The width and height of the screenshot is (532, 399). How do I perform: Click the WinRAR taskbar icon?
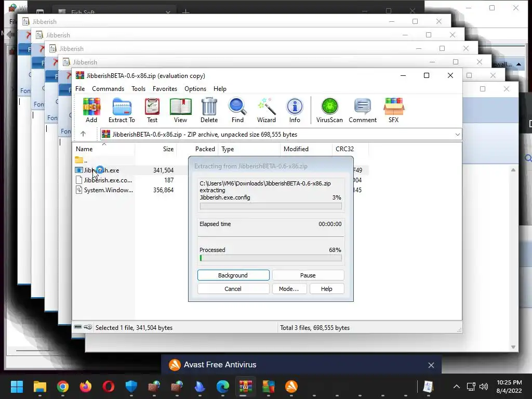point(246,387)
